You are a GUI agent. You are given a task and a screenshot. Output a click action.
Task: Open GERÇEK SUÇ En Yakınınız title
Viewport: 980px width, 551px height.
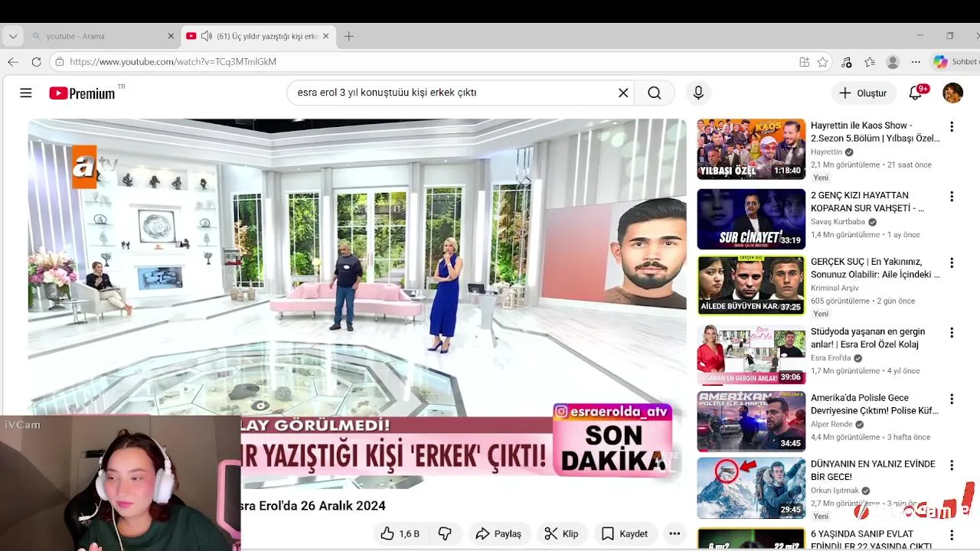(875, 268)
